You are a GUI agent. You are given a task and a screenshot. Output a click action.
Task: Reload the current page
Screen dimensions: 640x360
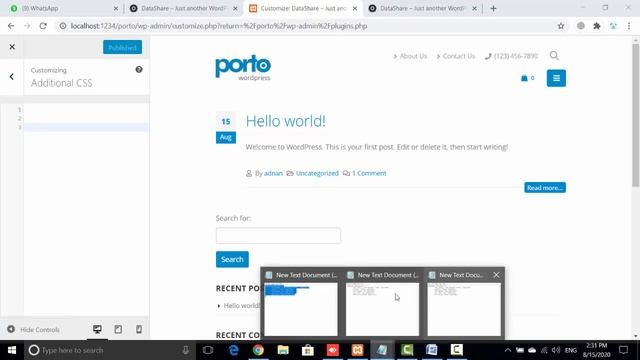[43, 26]
